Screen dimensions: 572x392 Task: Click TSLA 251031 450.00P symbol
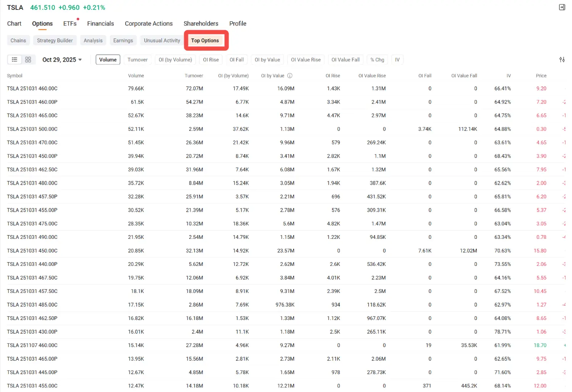pyautogui.click(x=32, y=156)
